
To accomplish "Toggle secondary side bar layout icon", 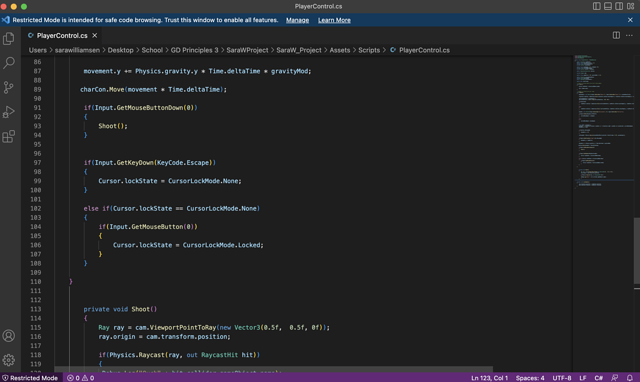I will click(x=619, y=6).
